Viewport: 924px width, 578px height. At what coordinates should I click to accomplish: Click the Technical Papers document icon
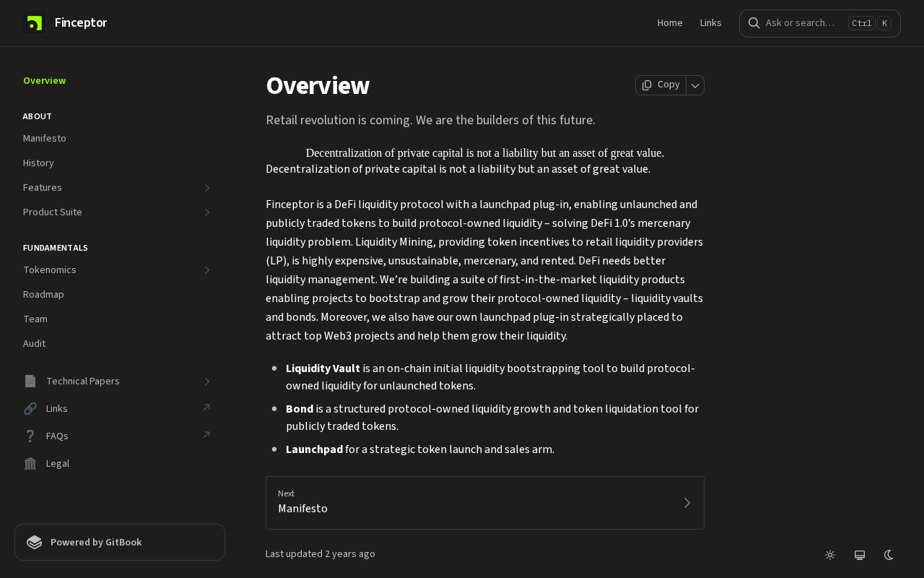pyautogui.click(x=30, y=381)
